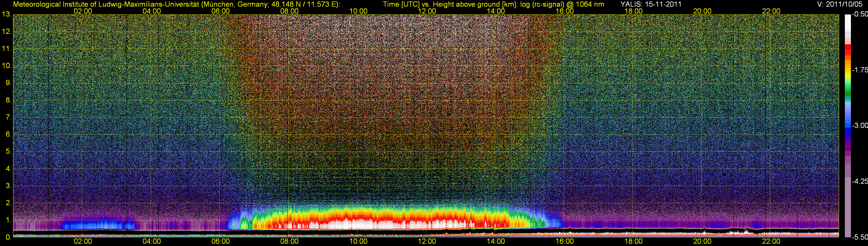Click the -0.50 color scale value
Screen dimensions: 868x246
click(x=860, y=14)
